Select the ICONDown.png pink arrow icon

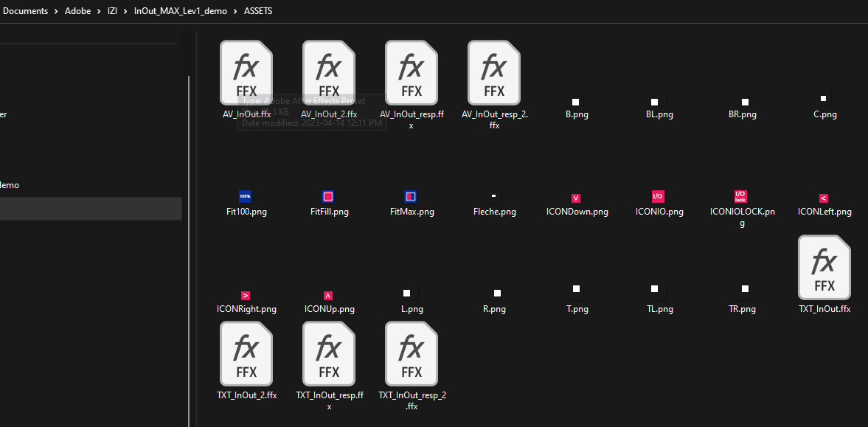click(576, 198)
